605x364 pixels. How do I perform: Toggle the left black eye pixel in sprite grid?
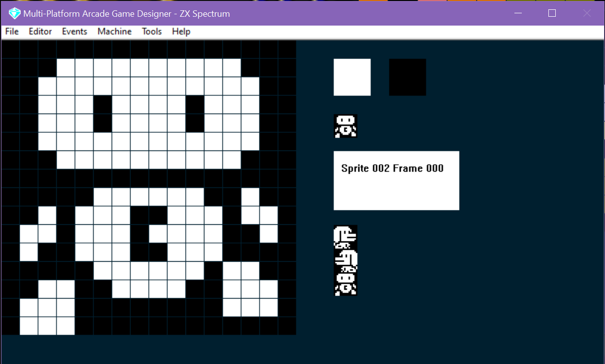[103, 114]
